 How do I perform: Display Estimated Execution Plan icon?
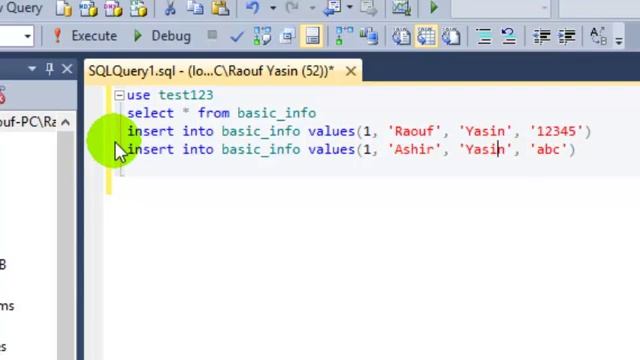[x=262, y=36]
